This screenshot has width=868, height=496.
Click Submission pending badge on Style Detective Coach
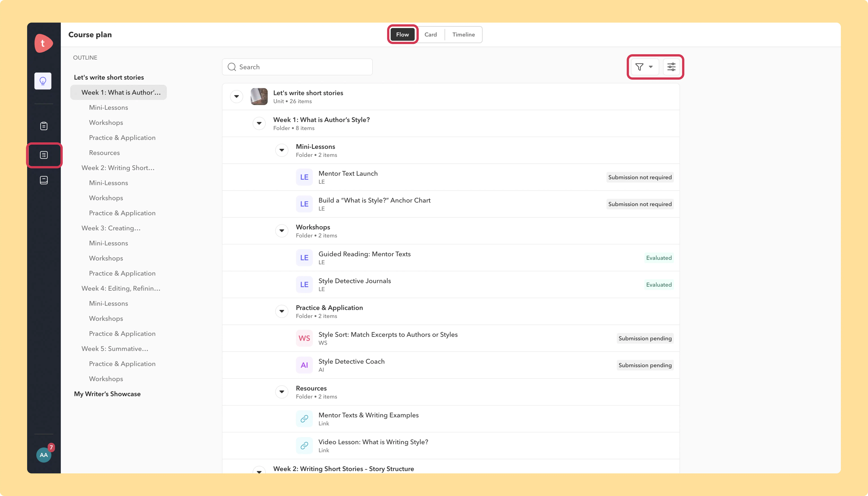click(645, 365)
